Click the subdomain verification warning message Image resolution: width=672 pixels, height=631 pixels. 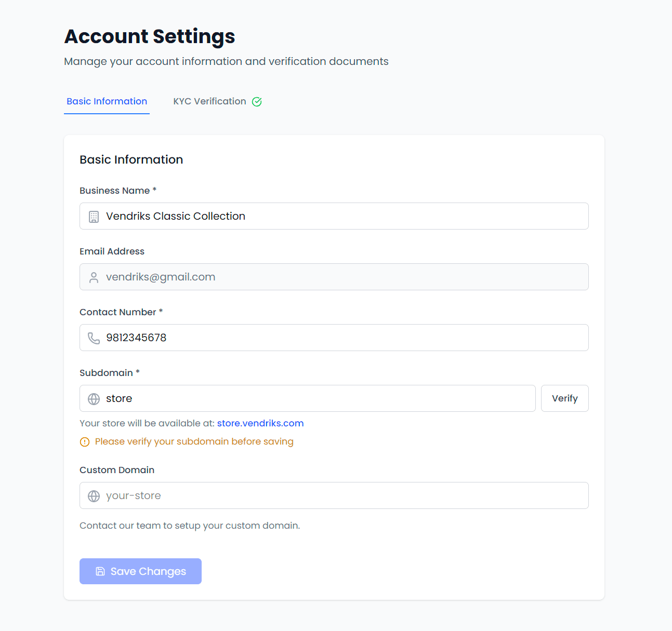(x=193, y=441)
